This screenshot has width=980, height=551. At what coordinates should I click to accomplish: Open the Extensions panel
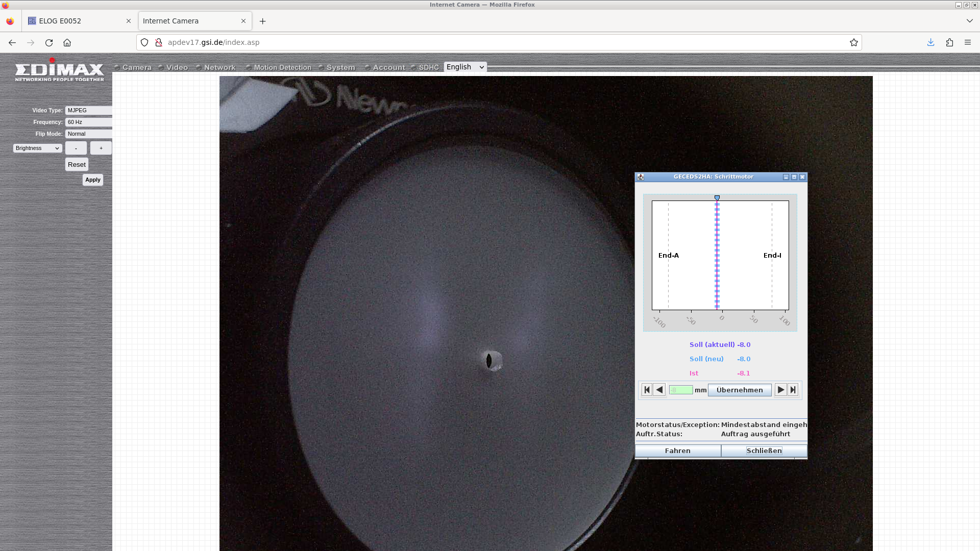(x=949, y=42)
